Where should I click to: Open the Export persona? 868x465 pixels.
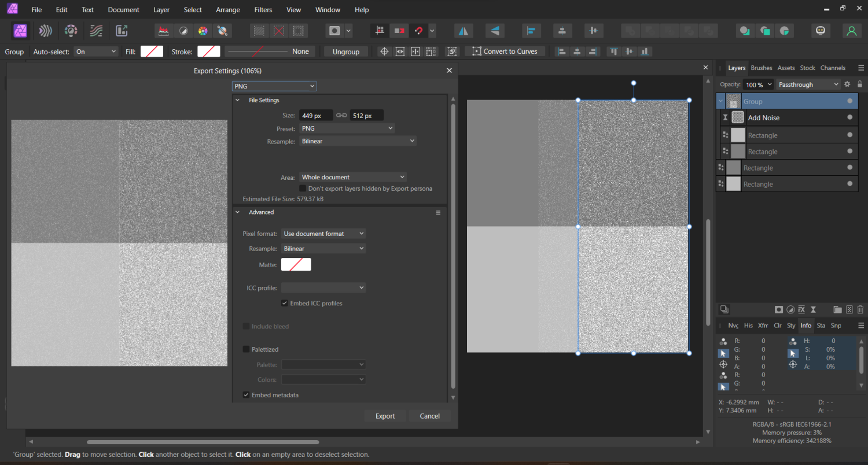(122, 31)
